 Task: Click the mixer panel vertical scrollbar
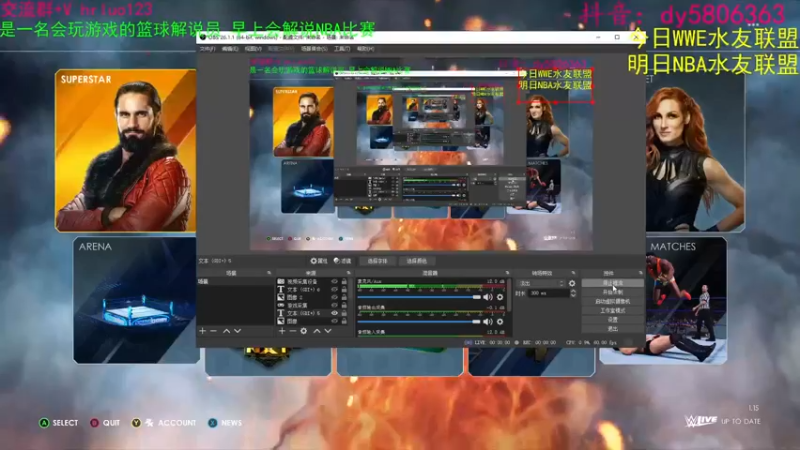pos(509,294)
